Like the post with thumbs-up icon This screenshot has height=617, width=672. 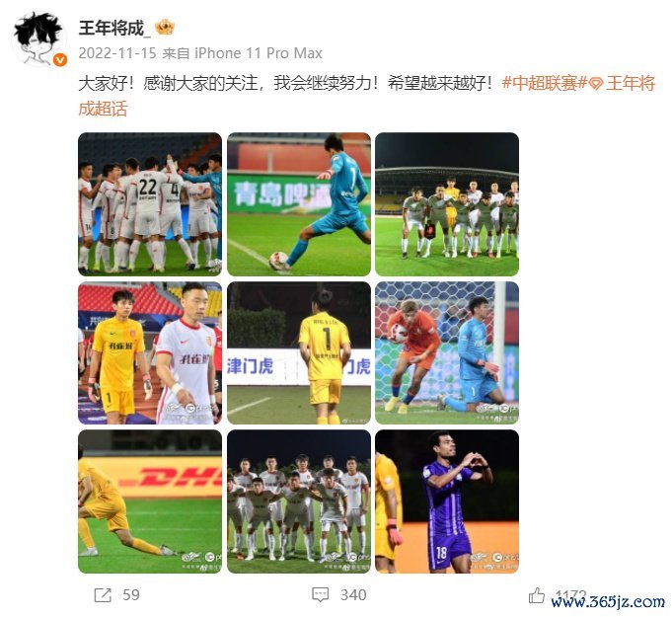(536, 595)
